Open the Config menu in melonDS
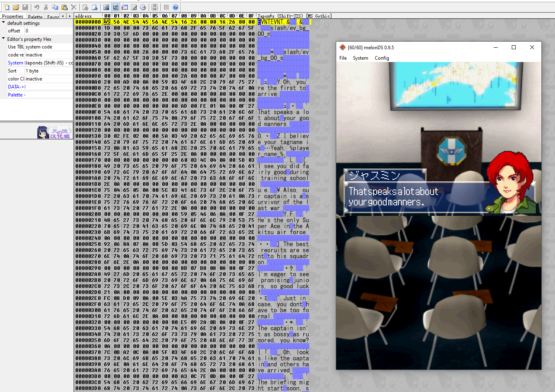The width and height of the screenshot is (555, 392). point(382,58)
